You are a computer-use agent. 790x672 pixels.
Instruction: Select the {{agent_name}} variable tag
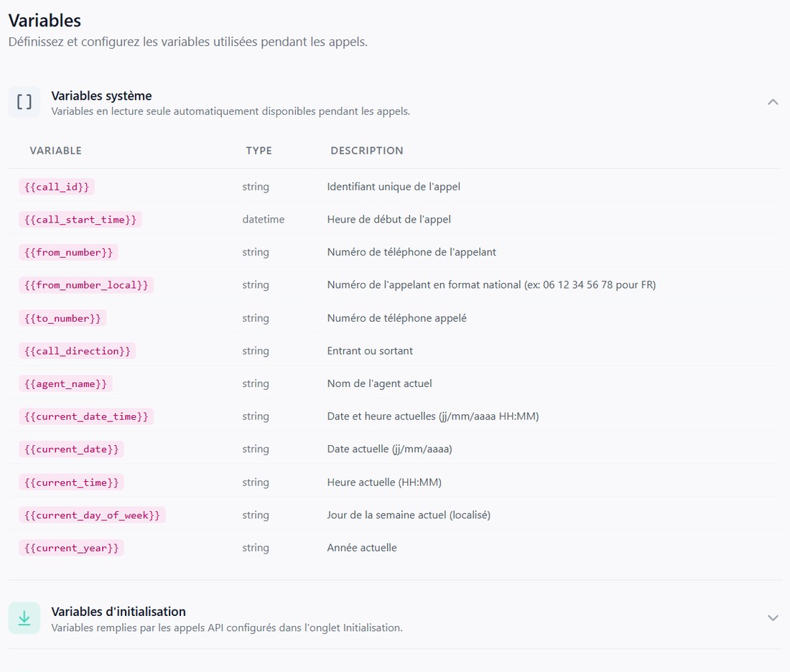click(66, 384)
